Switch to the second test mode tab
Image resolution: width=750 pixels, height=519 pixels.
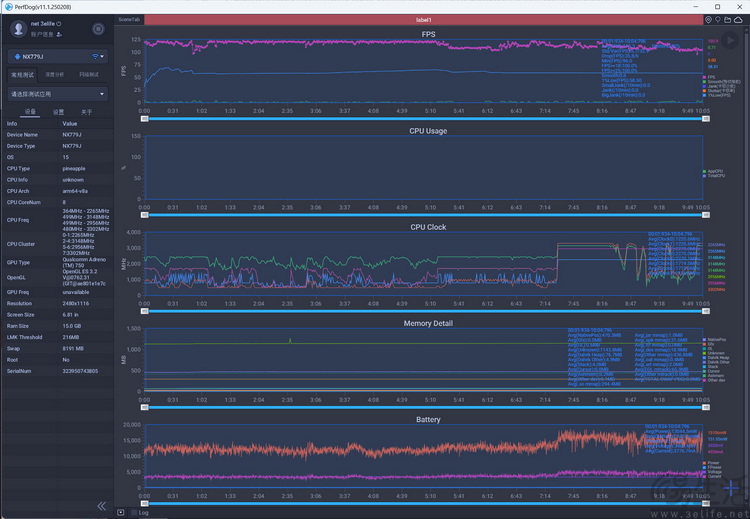click(55, 75)
